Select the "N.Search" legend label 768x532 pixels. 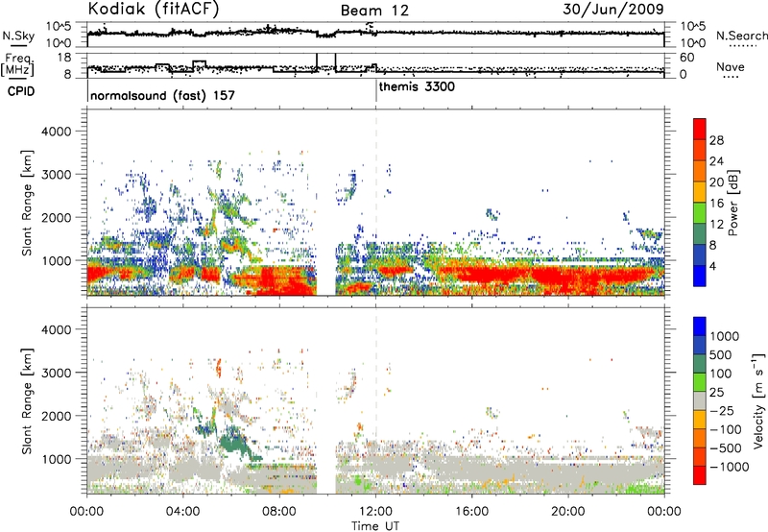[741, 36]
